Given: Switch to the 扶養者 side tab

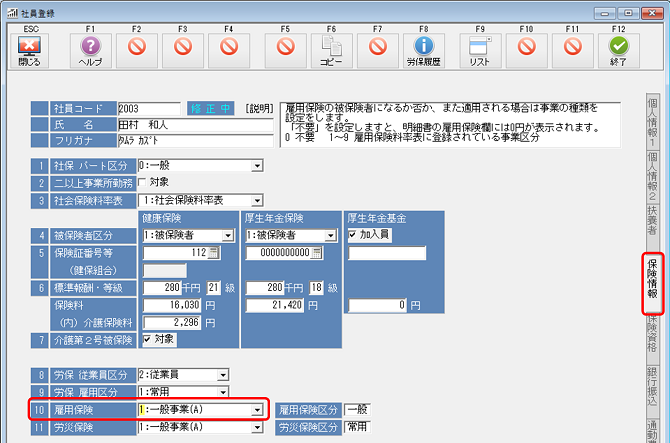Looking at the screenshot, I should pos(652,219).
